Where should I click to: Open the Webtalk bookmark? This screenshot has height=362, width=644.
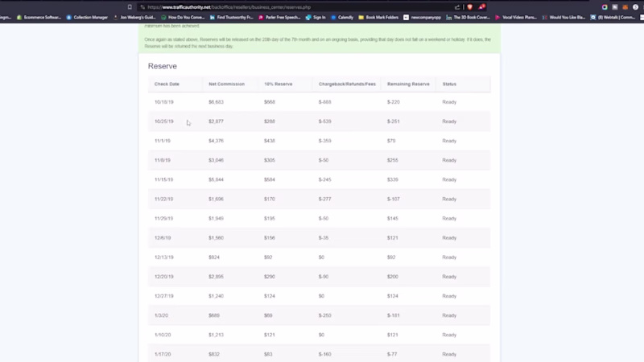(613, 17)
